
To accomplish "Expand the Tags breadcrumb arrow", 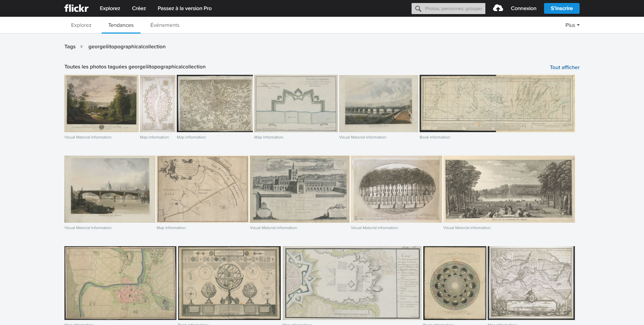I will coord(82,47).
